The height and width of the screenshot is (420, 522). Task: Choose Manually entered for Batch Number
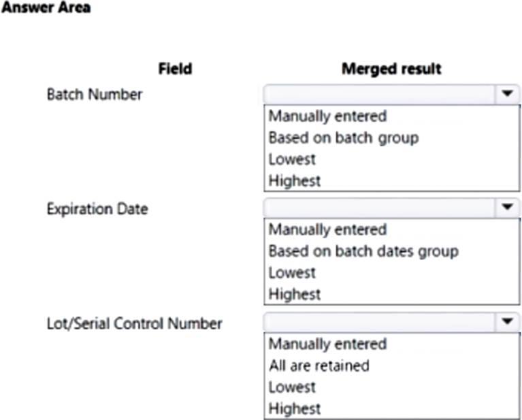(327, 116)
